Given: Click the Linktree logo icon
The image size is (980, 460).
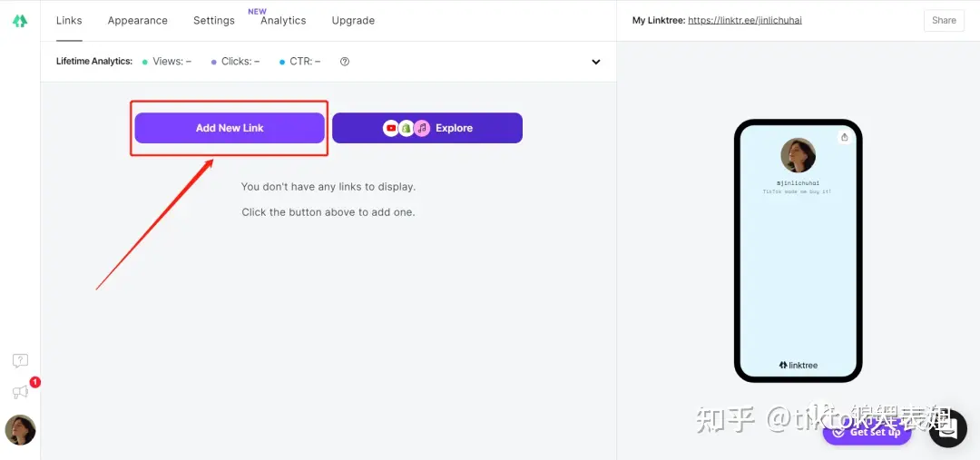Looking at the screenshot, I should [20, 21].
